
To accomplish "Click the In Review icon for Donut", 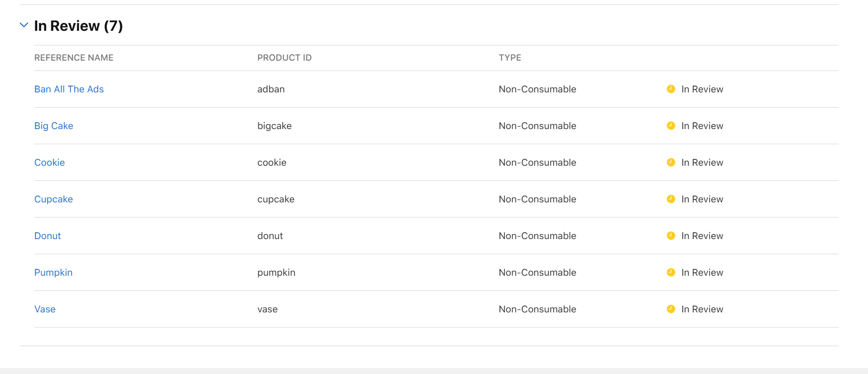I will [671, 236].
